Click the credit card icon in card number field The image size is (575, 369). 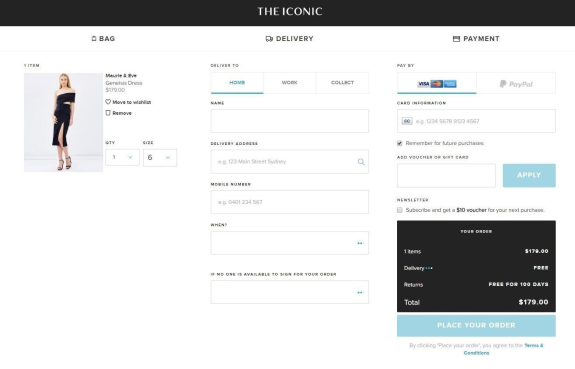tap(407, 121)
